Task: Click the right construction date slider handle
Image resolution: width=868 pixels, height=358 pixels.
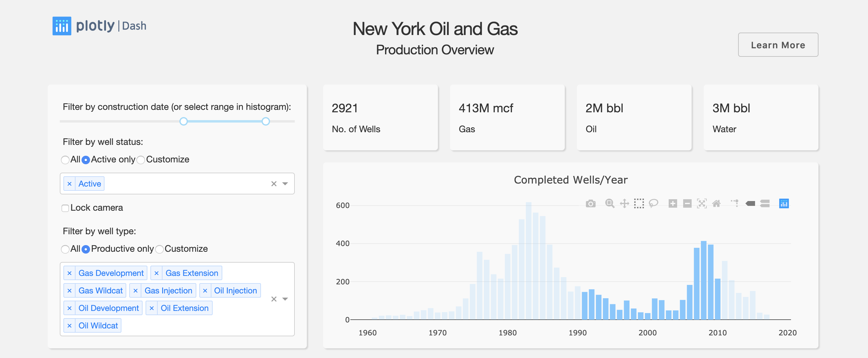Action: point(265,121)
